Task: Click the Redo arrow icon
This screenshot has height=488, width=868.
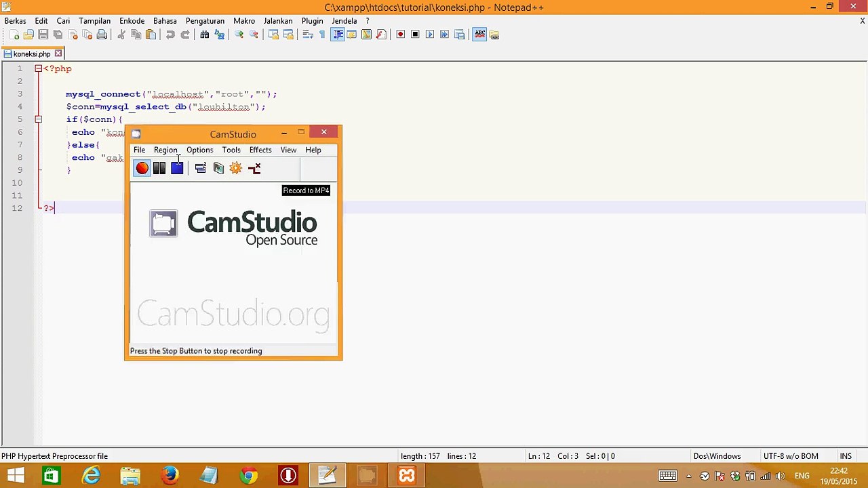Action: click(x=185, y=35)
